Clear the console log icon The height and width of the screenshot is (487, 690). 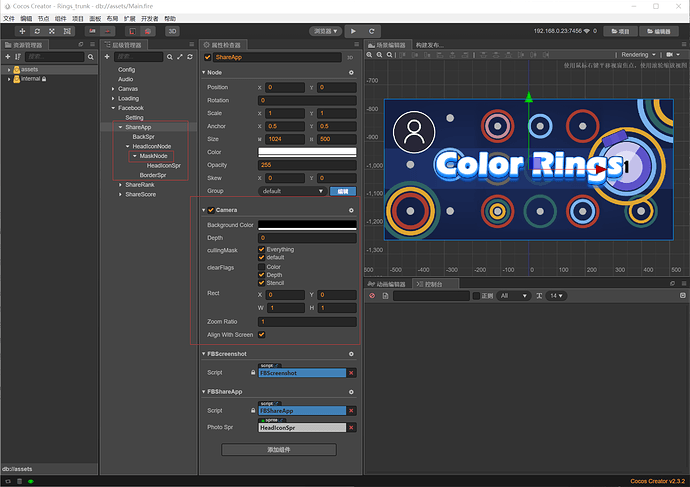click(x=372, y=296)
